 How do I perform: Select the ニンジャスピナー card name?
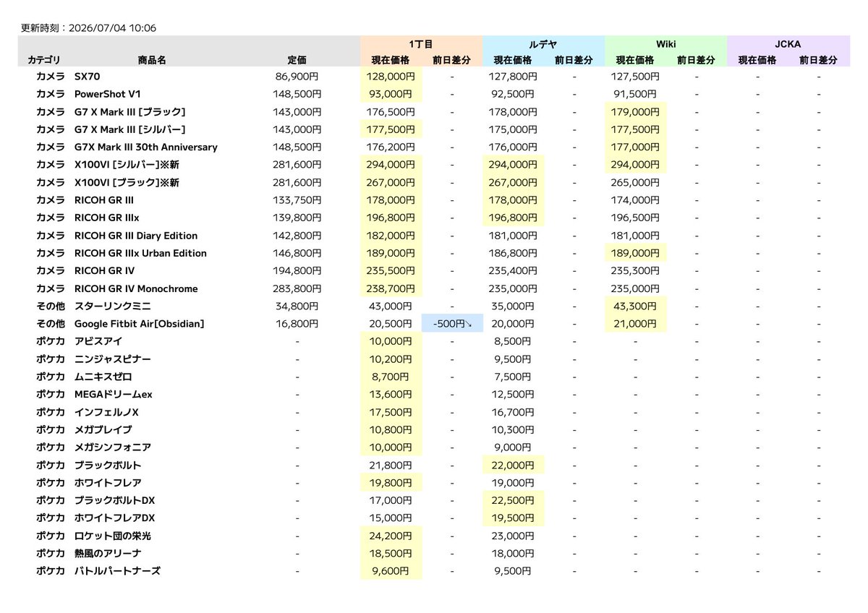click(x=113, y=359)
